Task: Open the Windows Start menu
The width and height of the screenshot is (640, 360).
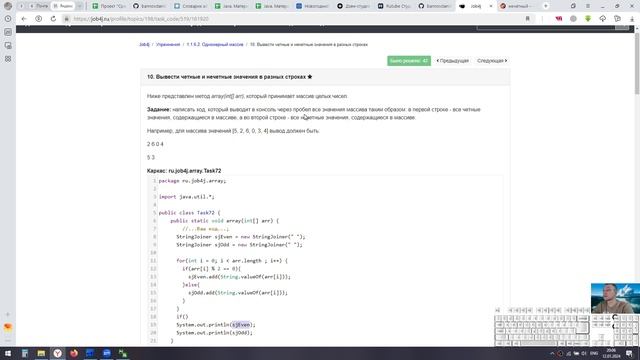Action: 8,353
